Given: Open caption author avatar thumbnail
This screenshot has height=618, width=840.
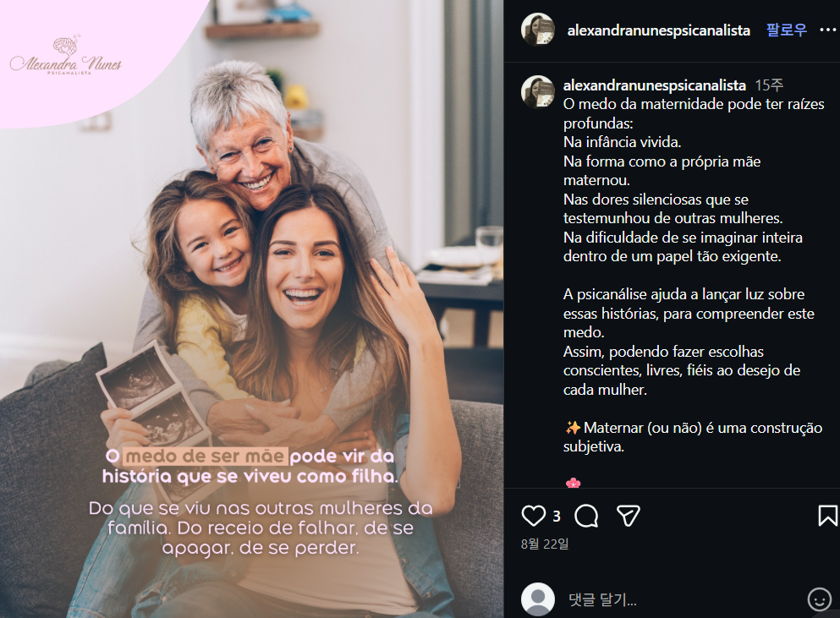Looking at the screenshot, I should click(537, 91).
